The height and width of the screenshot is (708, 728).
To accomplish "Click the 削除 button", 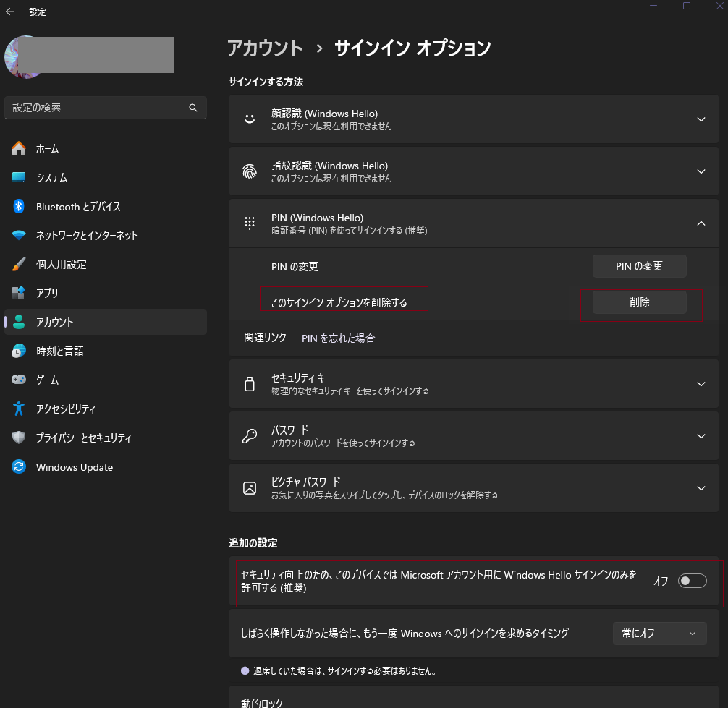I will click(639, 302).
